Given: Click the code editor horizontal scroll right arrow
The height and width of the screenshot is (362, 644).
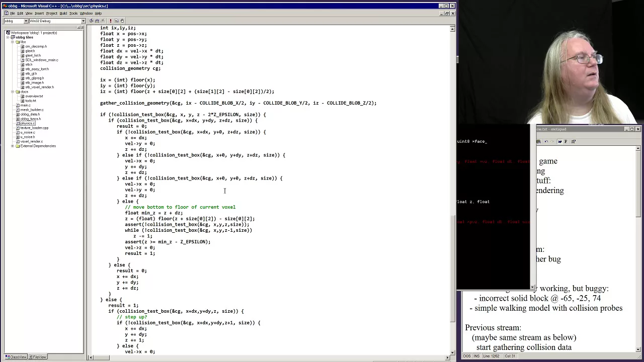Looking at the screenshot, I should click(448, 357).
